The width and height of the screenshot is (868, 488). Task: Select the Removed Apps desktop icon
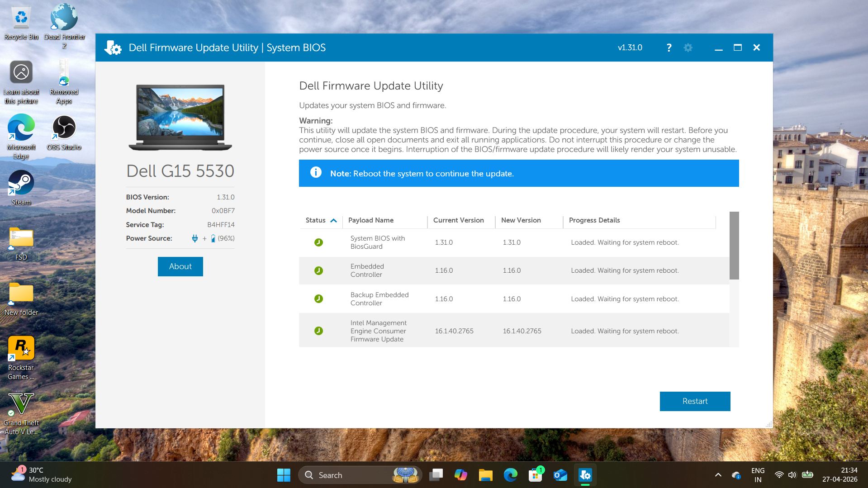(x=64, y=82)
